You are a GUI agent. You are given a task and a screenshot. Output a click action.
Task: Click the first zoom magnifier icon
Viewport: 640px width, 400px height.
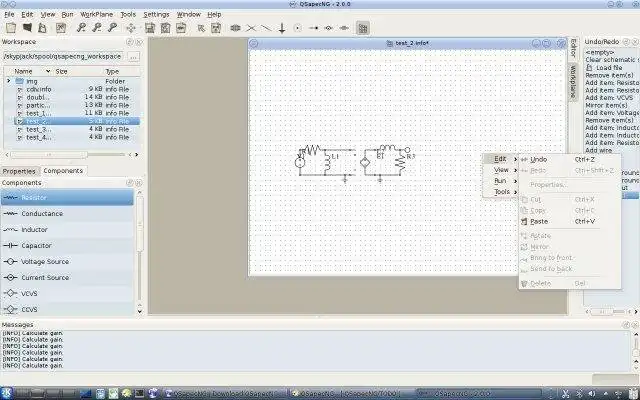pyautogui.click(x=81, y=28)
